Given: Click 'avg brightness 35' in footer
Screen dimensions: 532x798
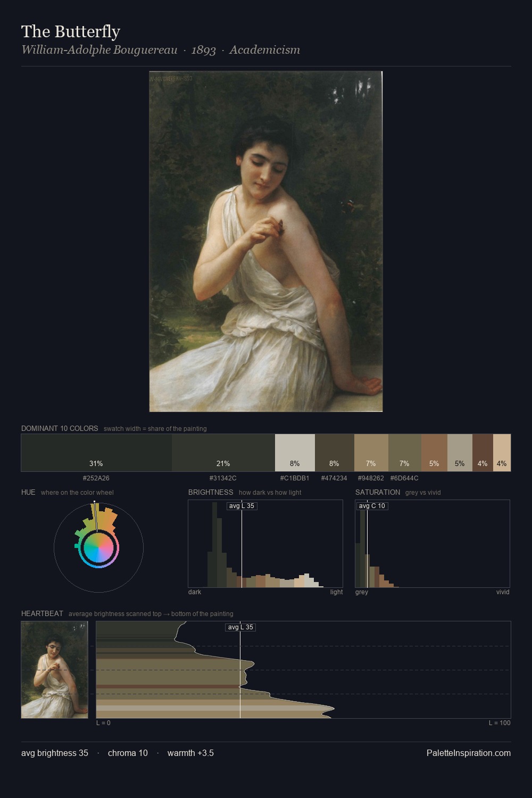Looking at the screenshot, I should (55, 753).
